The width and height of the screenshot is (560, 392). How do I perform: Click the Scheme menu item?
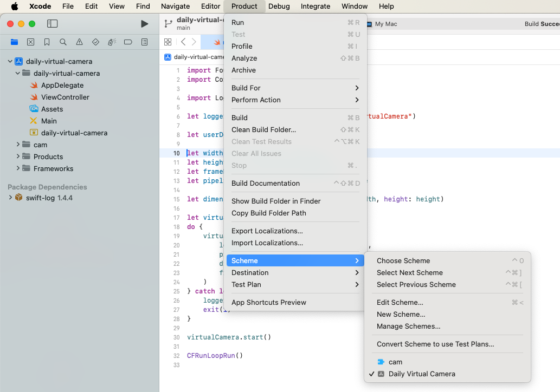click(x=295, y=261)
